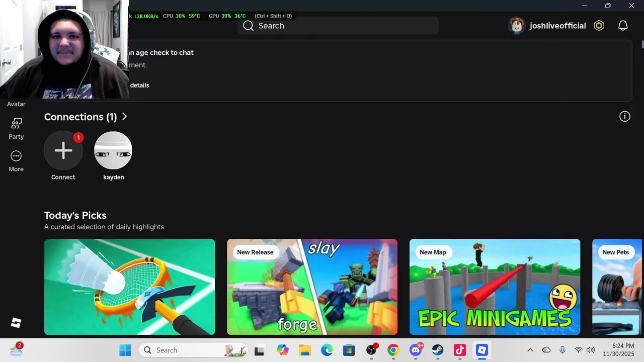Open Microsoft Edge from the taskbar
The width and height of the screenshot is (644, 362).
327,350
